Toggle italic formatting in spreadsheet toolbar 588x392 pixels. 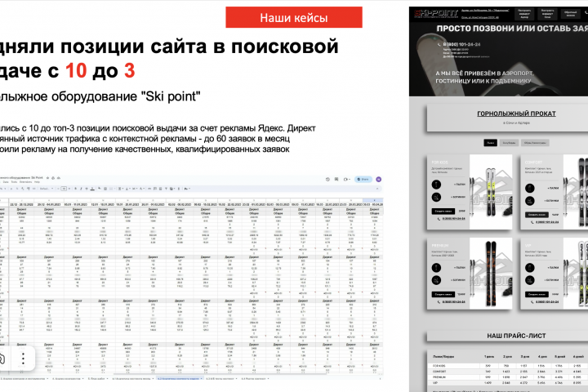pyautogui.click(x=81, y=189)
